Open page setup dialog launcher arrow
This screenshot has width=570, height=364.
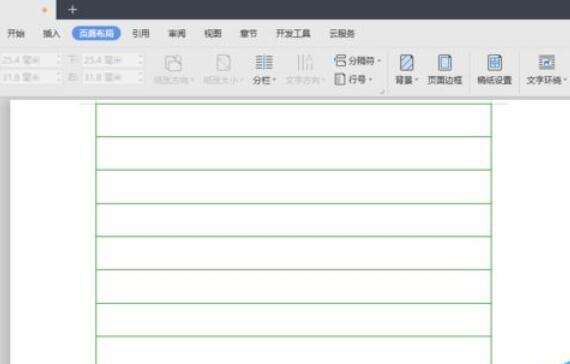tap(382, 92)
